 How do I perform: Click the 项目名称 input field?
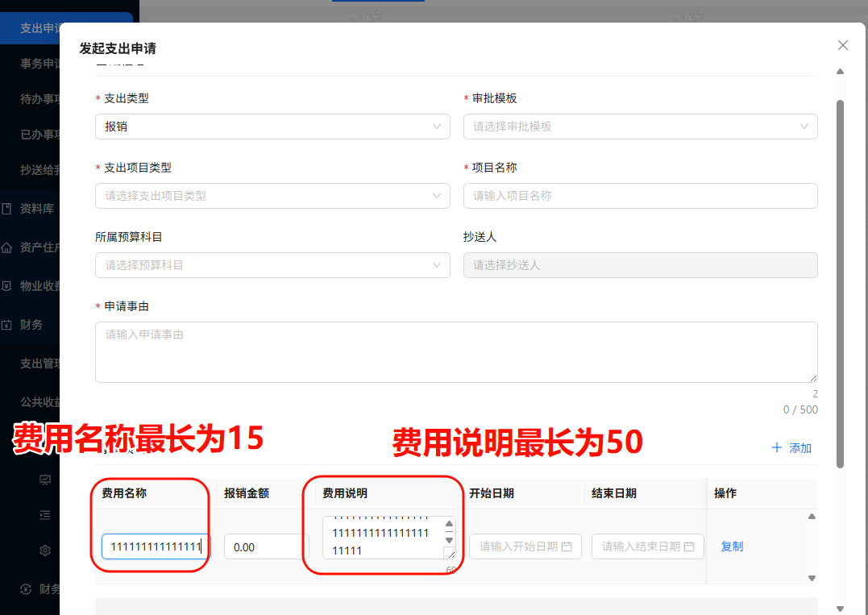[640, 196]
